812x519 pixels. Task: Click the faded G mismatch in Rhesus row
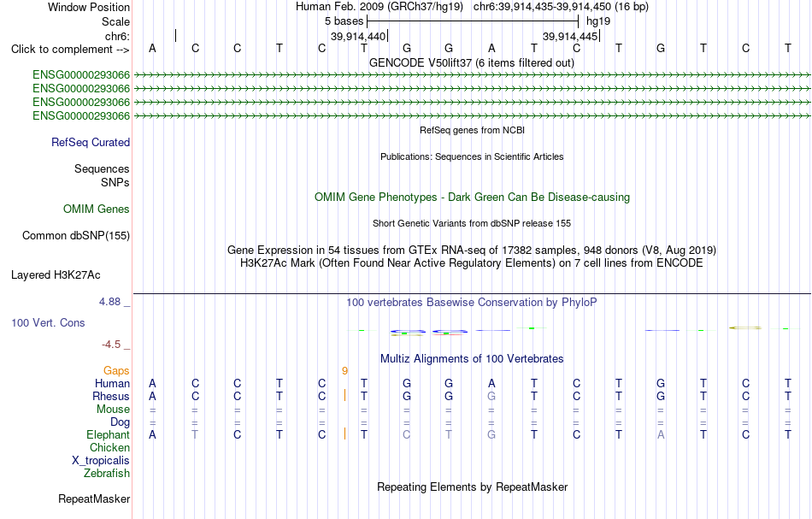coord(491,396)
